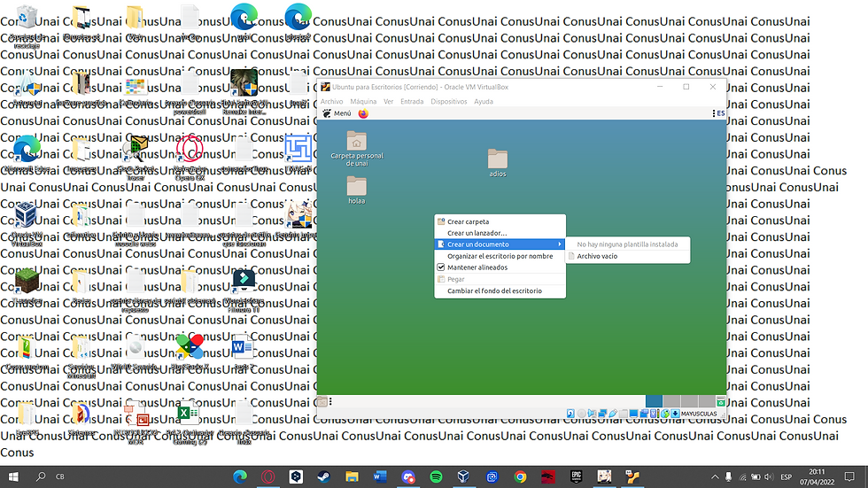The height and width of the screenshot is (488, 868).
Task: Expand 'Crear un documento' submenu entry
Action: point(500,244)
